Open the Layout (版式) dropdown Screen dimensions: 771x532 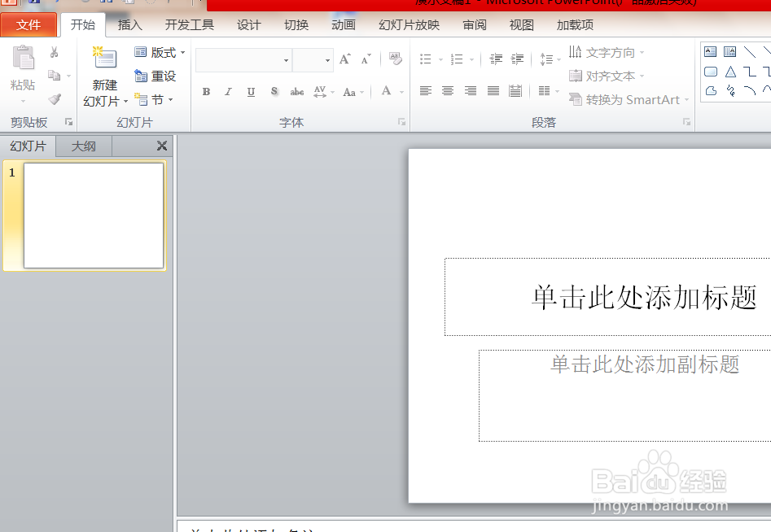160,52
